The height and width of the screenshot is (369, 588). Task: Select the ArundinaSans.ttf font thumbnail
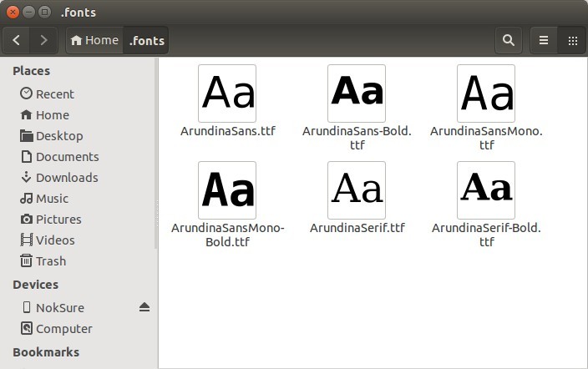227,94
